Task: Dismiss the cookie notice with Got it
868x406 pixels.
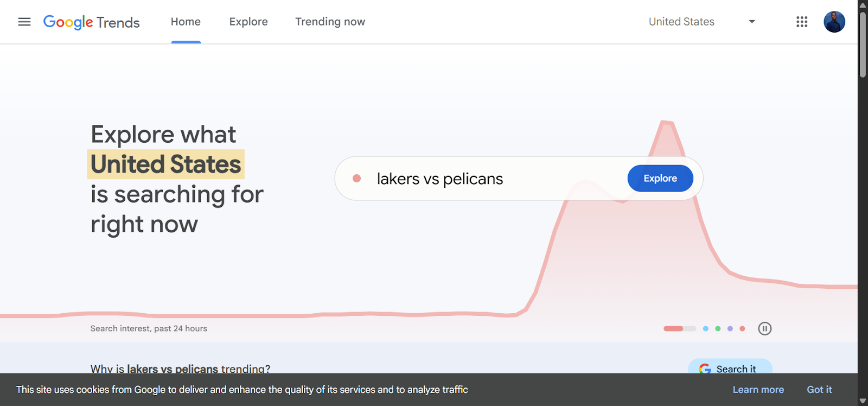Action: point(819,389)
